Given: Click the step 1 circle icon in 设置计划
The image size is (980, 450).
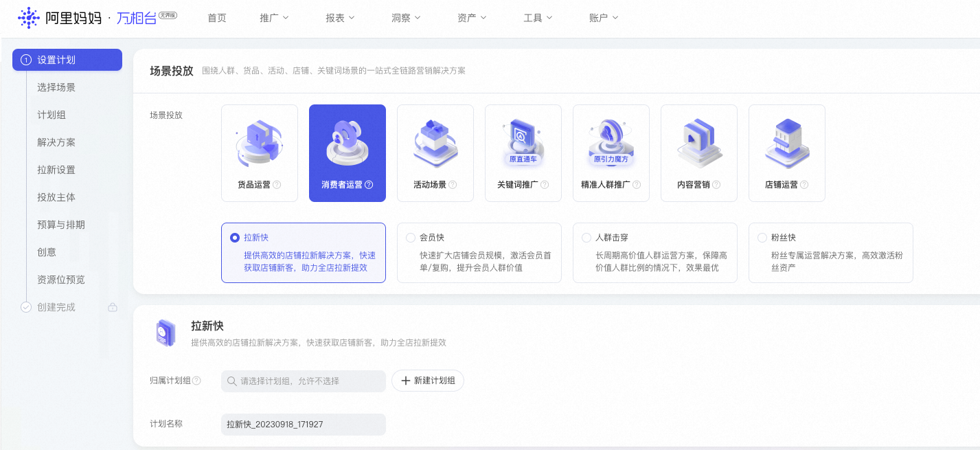Looking at the screenshot, I should point(26,60).
